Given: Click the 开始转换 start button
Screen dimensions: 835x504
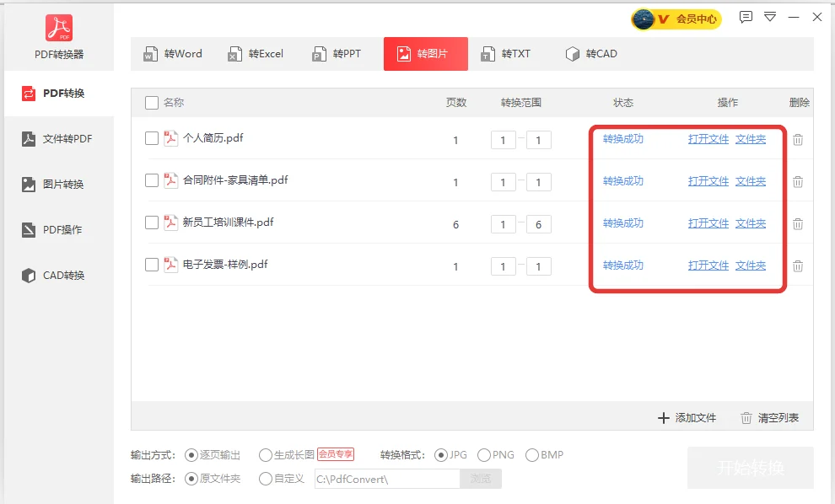Looking at the screenshot, I should coord(751,468).
